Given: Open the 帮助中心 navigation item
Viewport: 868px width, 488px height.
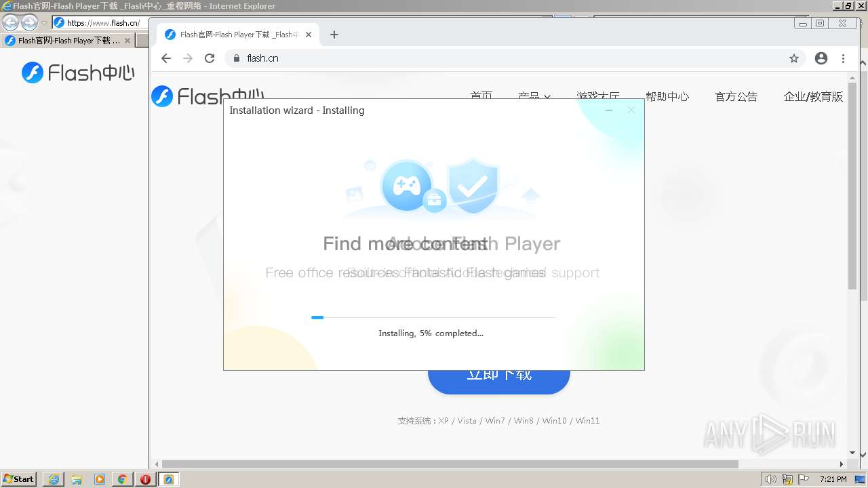Looking at the screenshot, I should (667, 96).
